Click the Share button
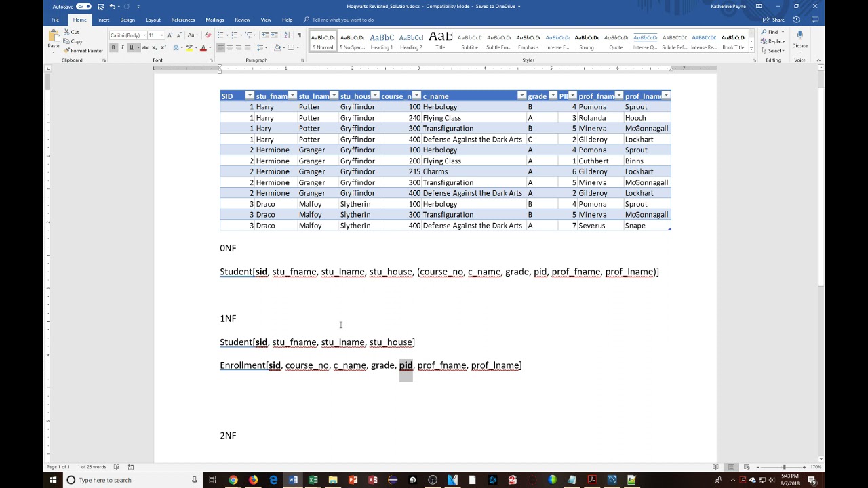 774,20
